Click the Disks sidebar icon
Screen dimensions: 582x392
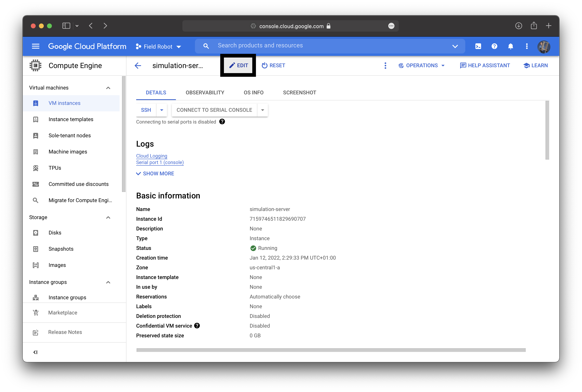[36, 233]
